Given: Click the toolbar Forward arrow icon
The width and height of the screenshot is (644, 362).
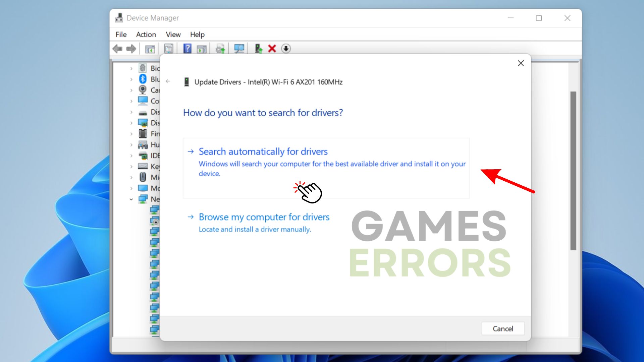Looking at the screenshot, I should tap(131, 49).
